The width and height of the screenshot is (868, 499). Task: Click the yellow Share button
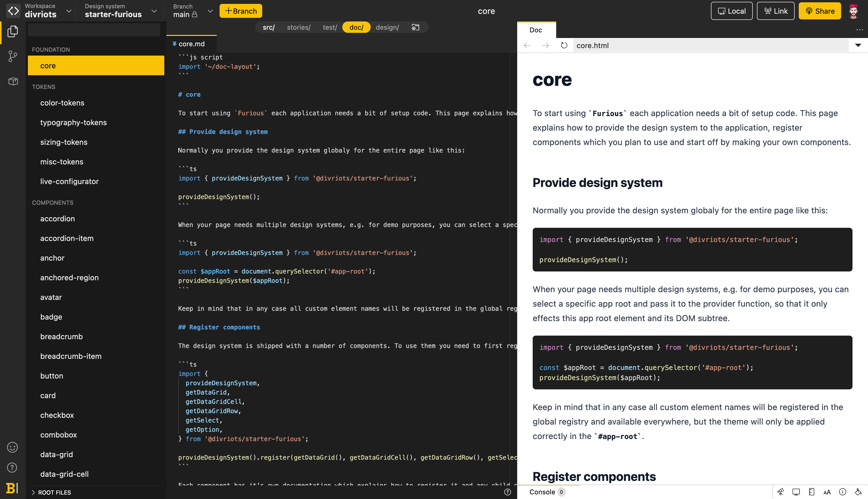(819, 11)
